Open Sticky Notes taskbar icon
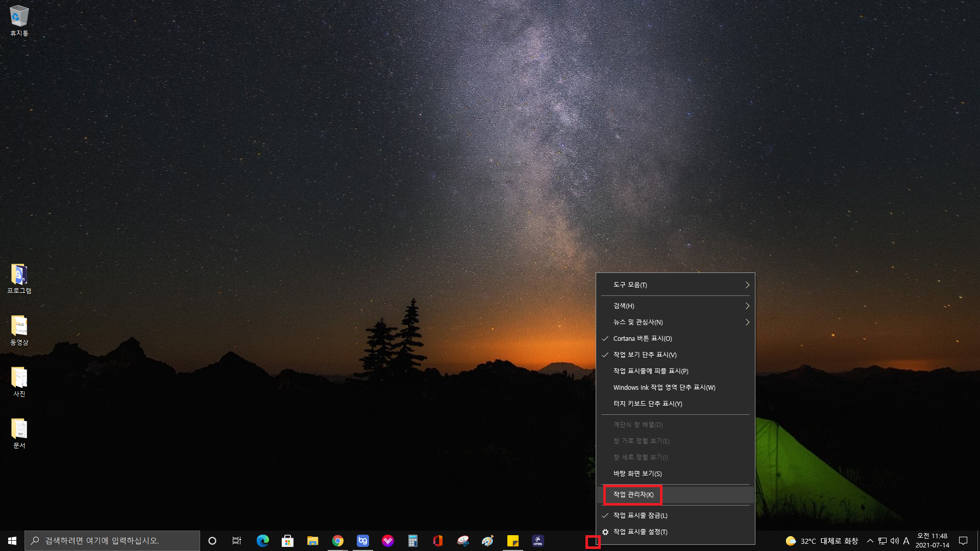 pyautogui.click(x=512, y=541)
